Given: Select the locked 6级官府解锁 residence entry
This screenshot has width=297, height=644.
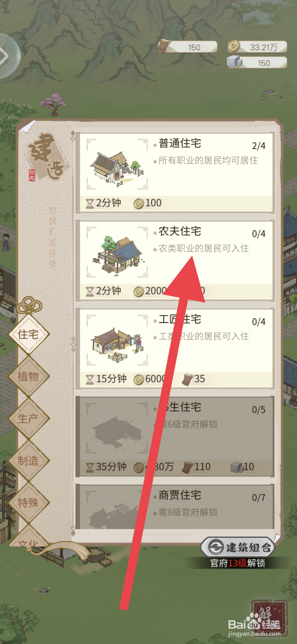Looking at the screenshot, I should pyautogui.click(x=175, y=437).
